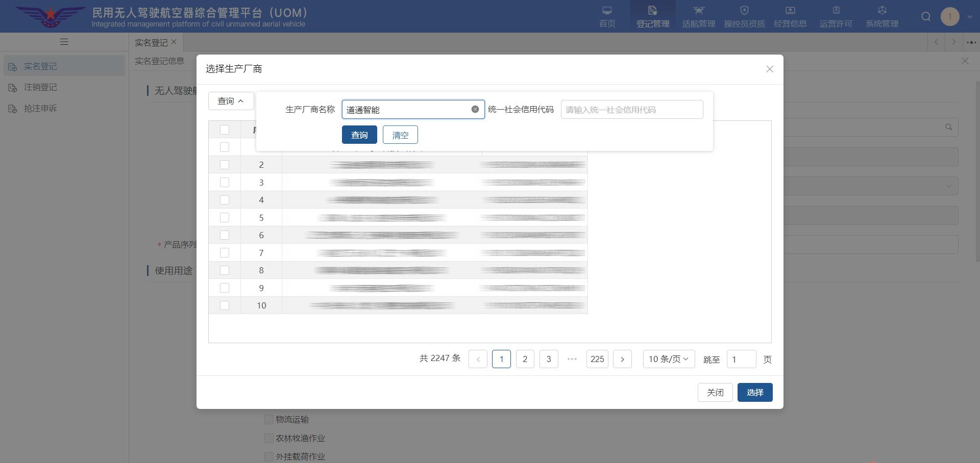
Task: Open the 10 条/页 page size dropdown
Action: (x=668, y=359)
